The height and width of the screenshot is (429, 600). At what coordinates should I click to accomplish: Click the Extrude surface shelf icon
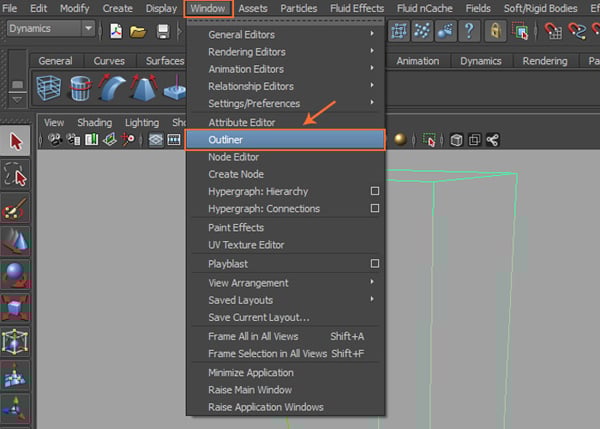click(x=144, y=88)
